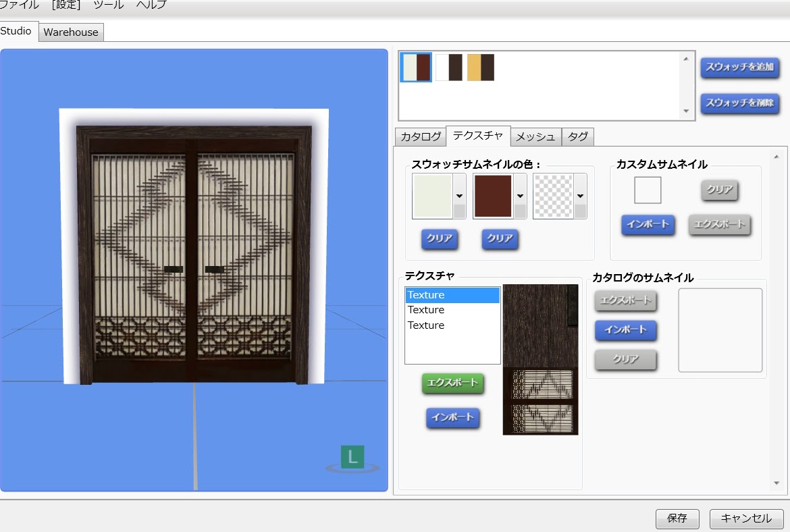Select the first cream and brown swatch
This screenshot has width=790, height=532.
pyautogui.click(x=416, y=68)
